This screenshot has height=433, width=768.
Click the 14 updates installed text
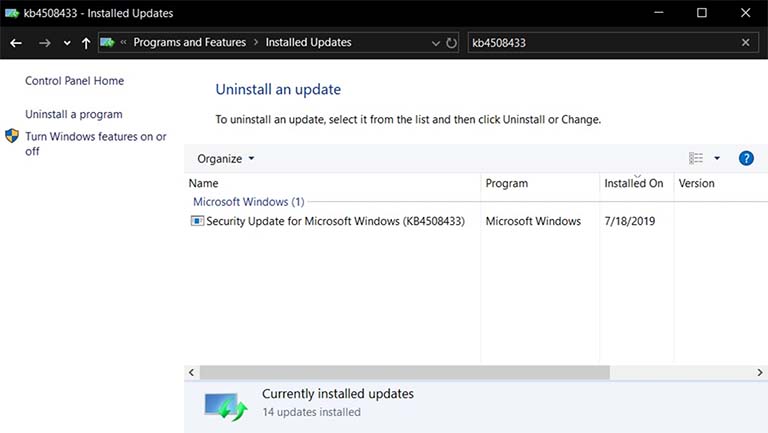312,412
